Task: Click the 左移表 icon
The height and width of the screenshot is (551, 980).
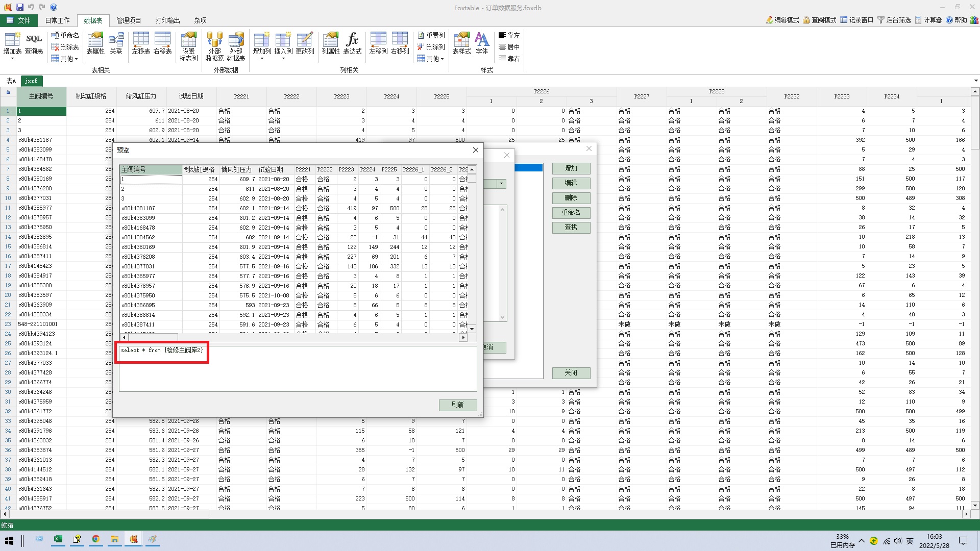Action: (x=141, y=43)
